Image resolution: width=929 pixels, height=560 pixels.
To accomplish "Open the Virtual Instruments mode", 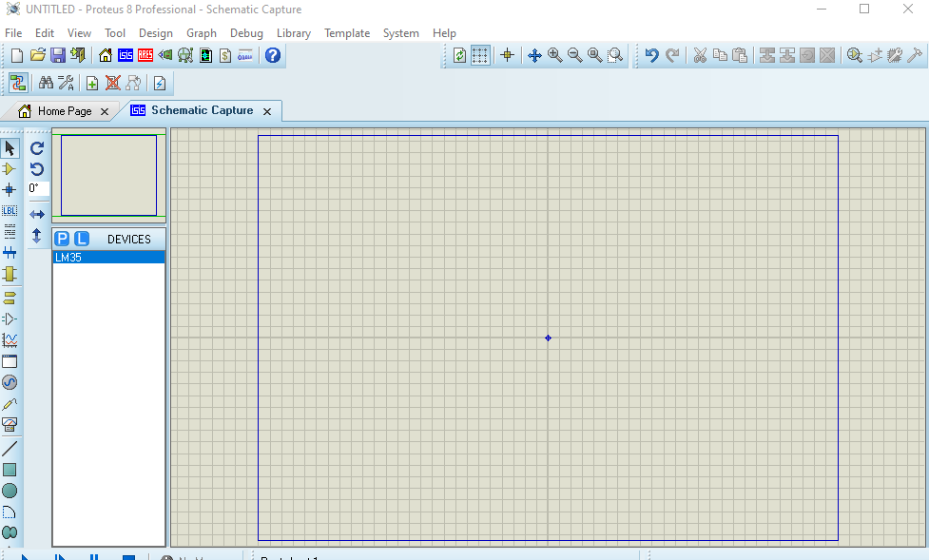I will point(10,424).
